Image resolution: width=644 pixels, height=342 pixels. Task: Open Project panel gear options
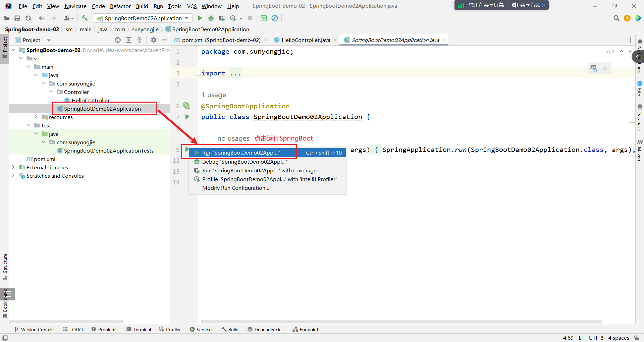coord(154,40)
